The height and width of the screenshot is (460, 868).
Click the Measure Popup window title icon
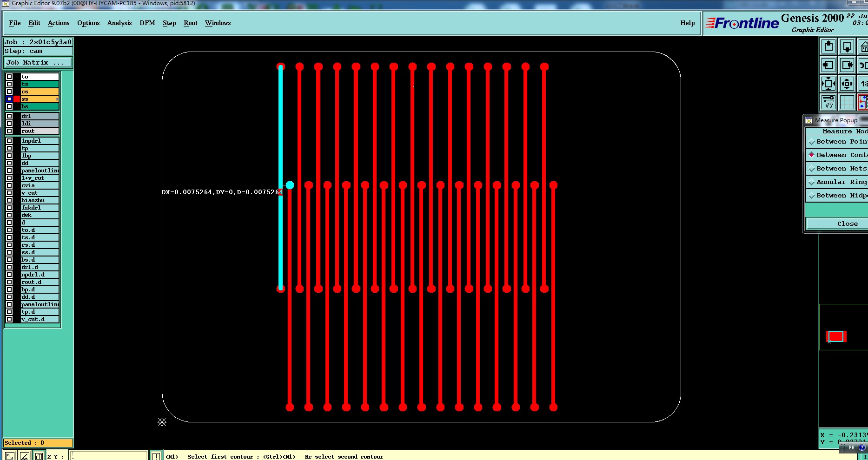pyautogui.click(x=809, y=120)
